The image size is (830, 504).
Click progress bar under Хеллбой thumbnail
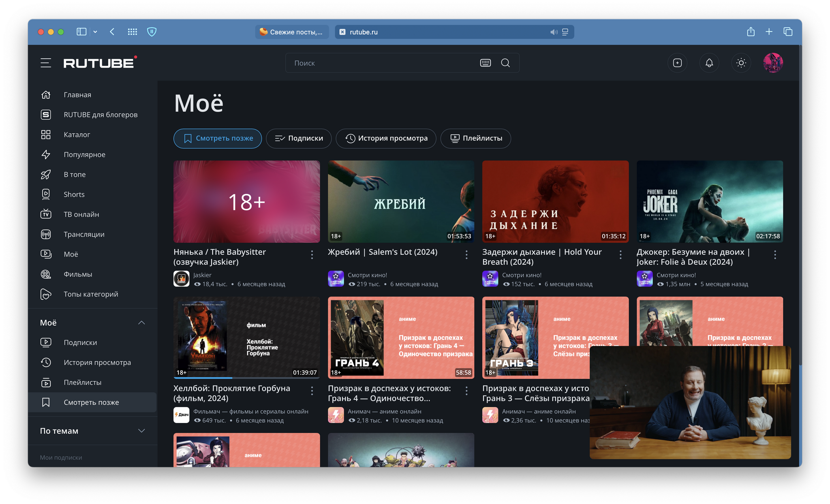pyautogui.click(x=246, y=378)
